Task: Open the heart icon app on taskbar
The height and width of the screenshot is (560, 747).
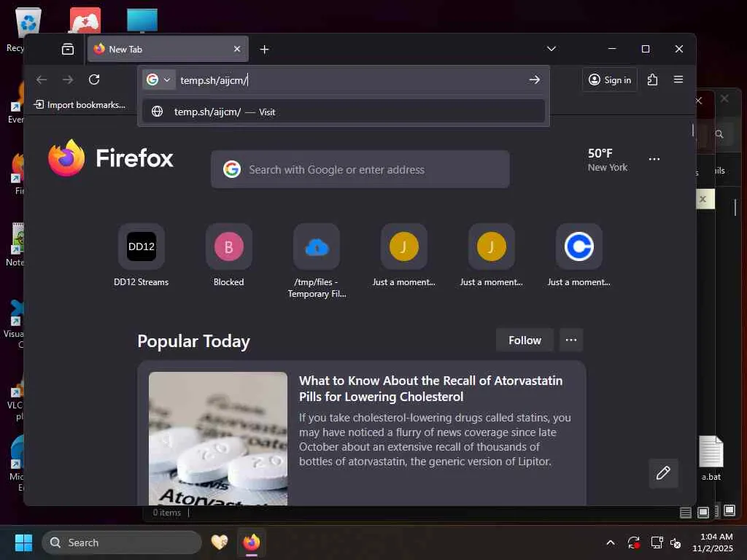Action: point(220,542)
